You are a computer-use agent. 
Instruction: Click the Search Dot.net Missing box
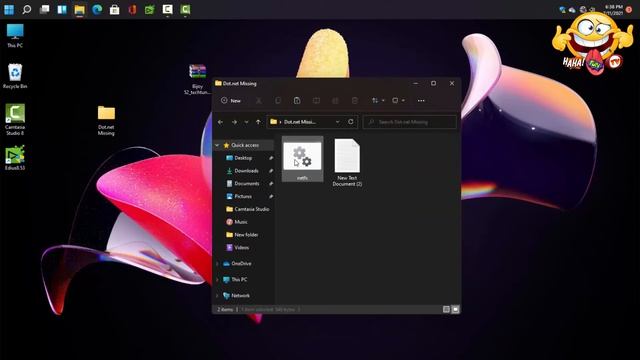click(410, 122)
